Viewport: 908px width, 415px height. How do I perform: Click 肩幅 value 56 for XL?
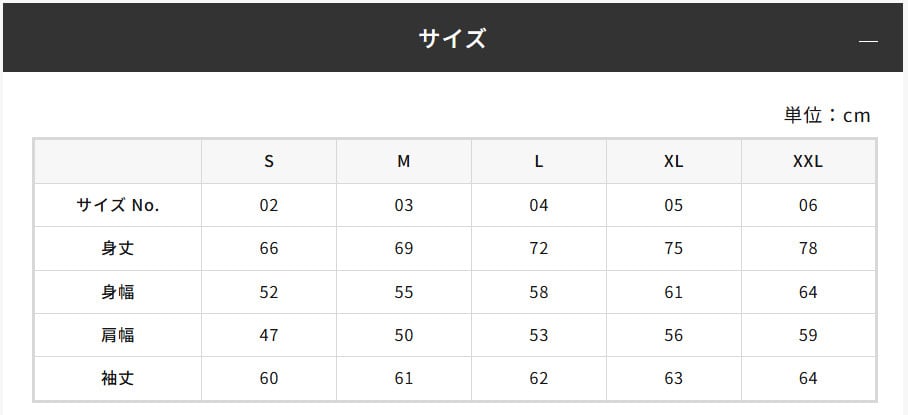(674, 335)
